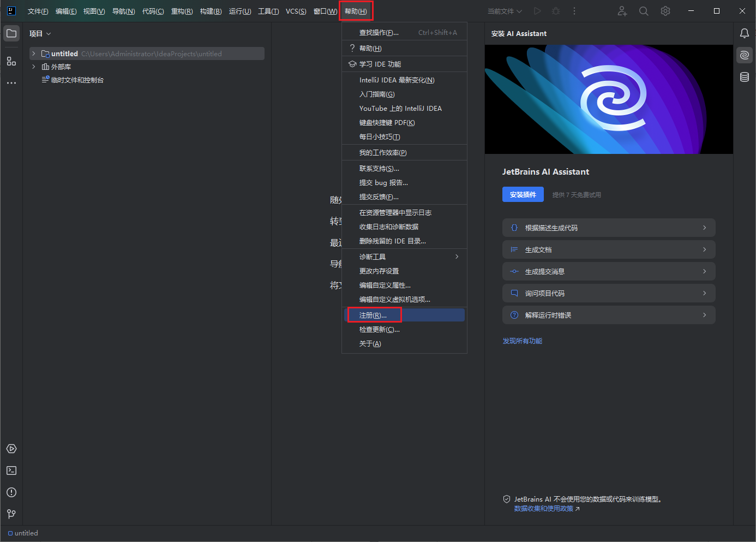Click the IntelliJ IDEA logo icon
The height and width of the screenshot is (542, 756).
coord(11,11)
